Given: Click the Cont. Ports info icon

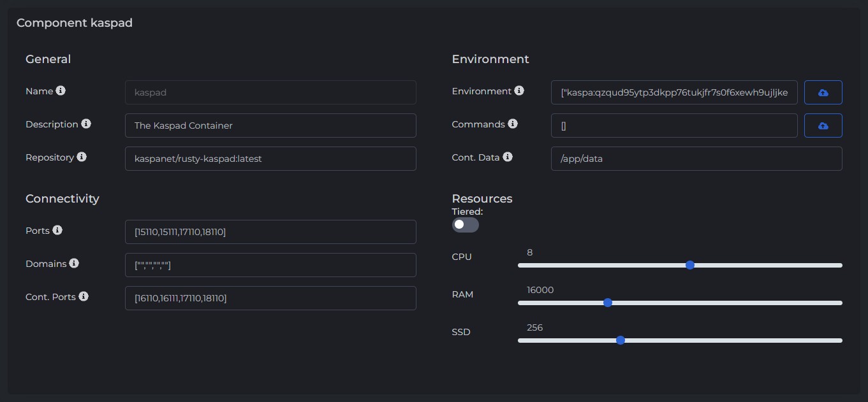Looking at the screenshot, I should 84,296.
